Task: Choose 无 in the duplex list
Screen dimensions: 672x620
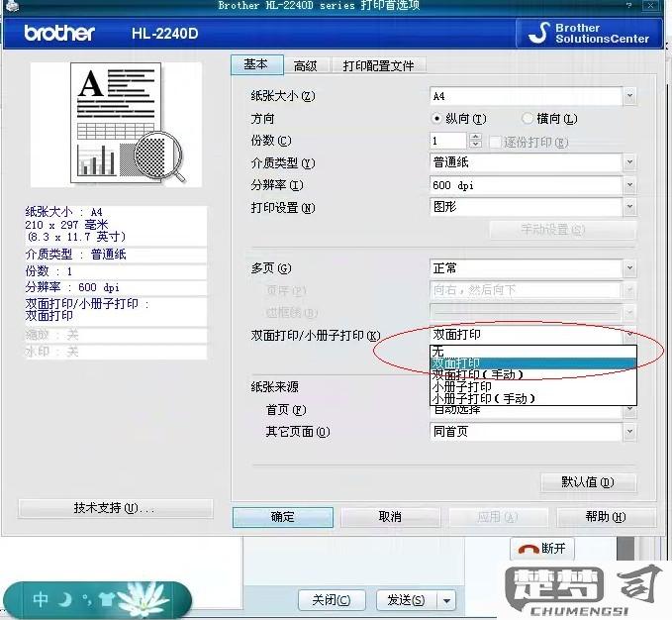Action: click(x=533, y=352)
